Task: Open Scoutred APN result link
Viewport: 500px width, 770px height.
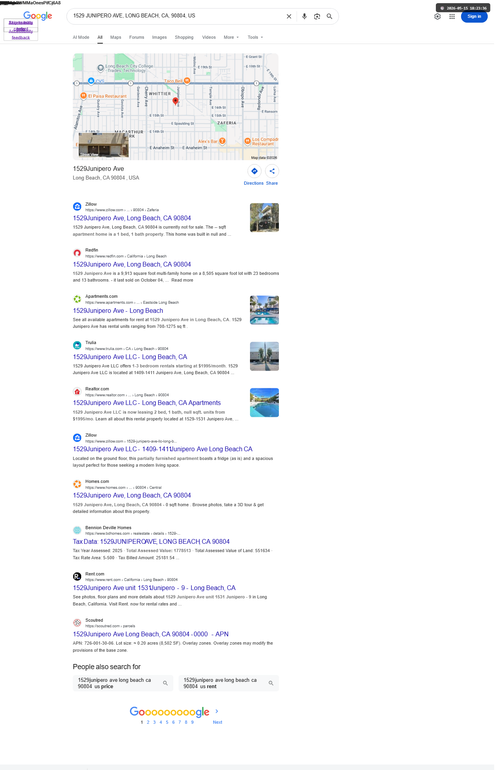Action: coord(151,634)
